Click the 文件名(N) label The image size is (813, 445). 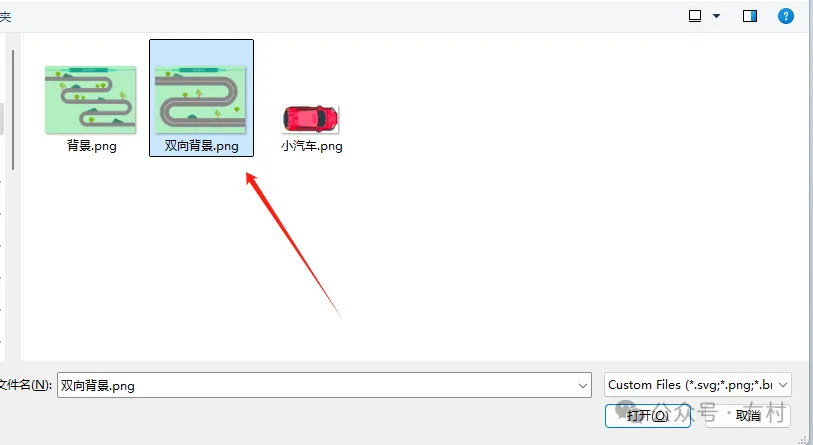(25, 385)
